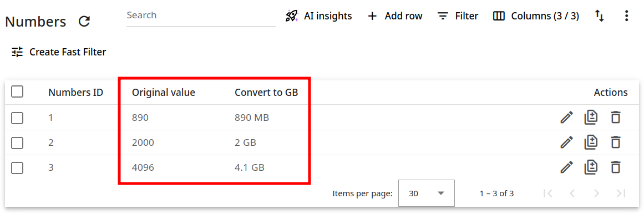644x214 pixels.
Task: Click Create Fast Filter
Action: click(x=59, y=52)
